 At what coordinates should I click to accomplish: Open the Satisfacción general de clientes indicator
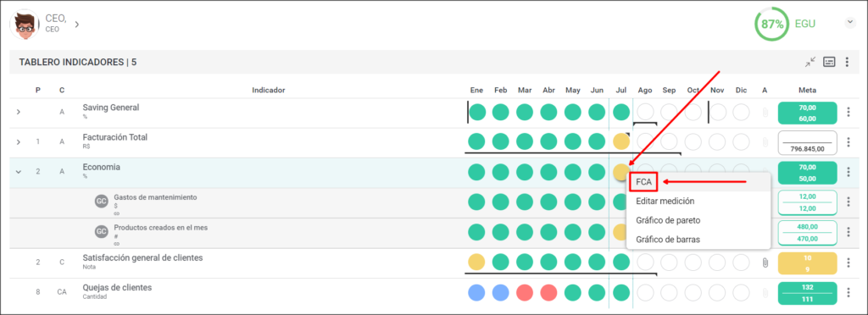click(142, 257)
